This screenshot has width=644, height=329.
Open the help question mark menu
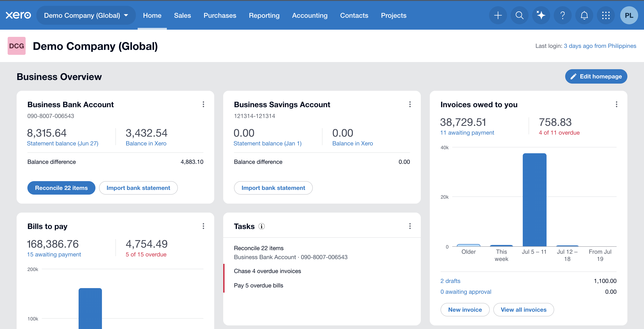pyautogui.click(x=562, y=15)
